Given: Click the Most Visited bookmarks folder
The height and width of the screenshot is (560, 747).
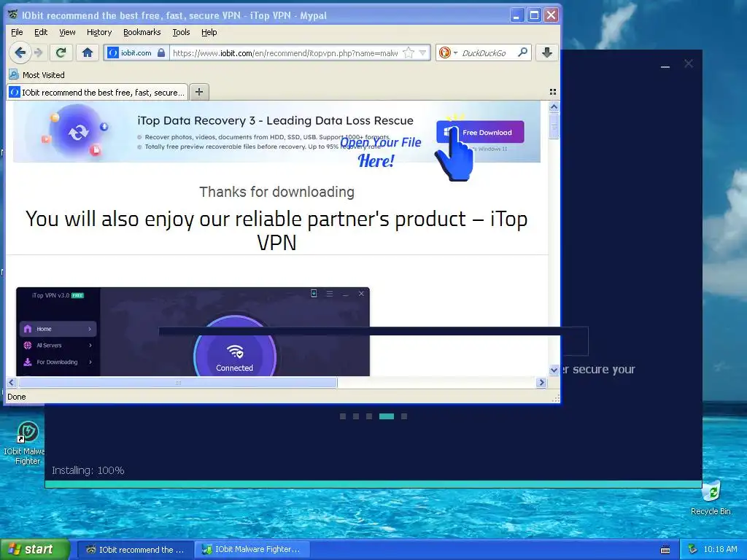Looking at the screenshot, I should pyautogui.click(x=36, y=75).
